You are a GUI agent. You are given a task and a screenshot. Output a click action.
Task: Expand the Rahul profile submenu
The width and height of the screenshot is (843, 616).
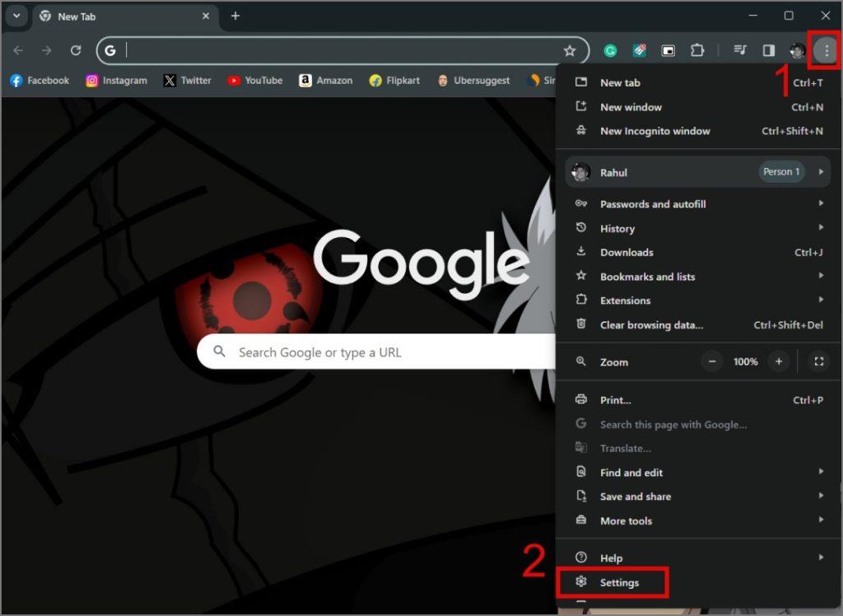tap(698, 172)
